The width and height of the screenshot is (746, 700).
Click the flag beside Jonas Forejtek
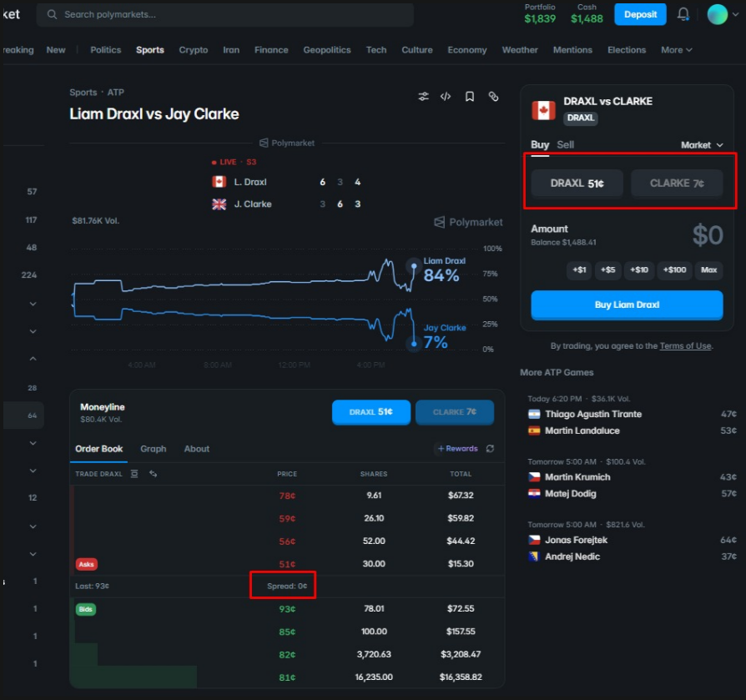coord(534,540)
